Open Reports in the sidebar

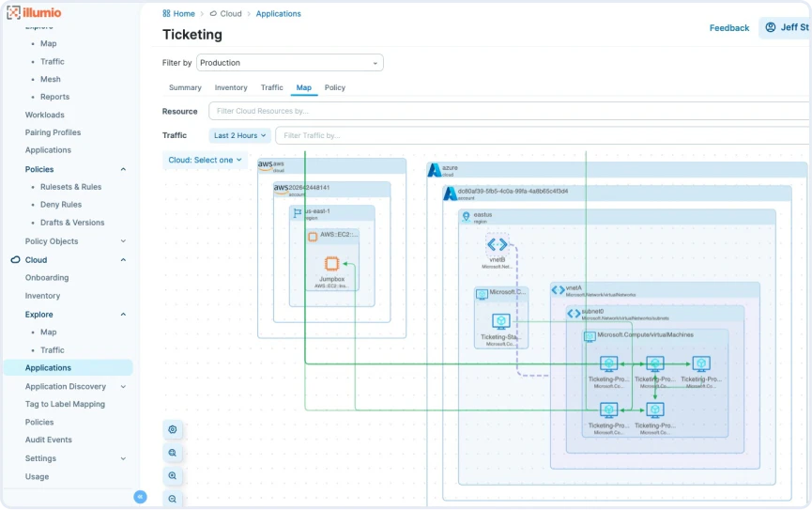click(54, 97)
